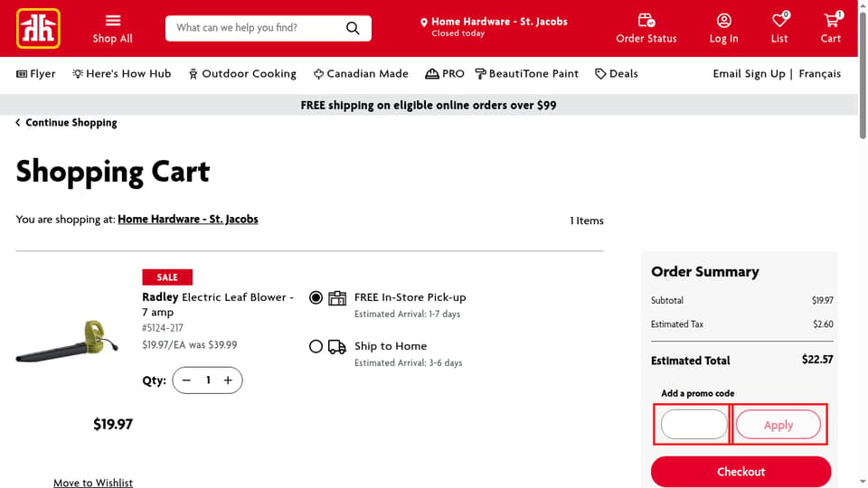Open BeautiTone Paint section
The image size is (868, 488).
pos(527,73)
